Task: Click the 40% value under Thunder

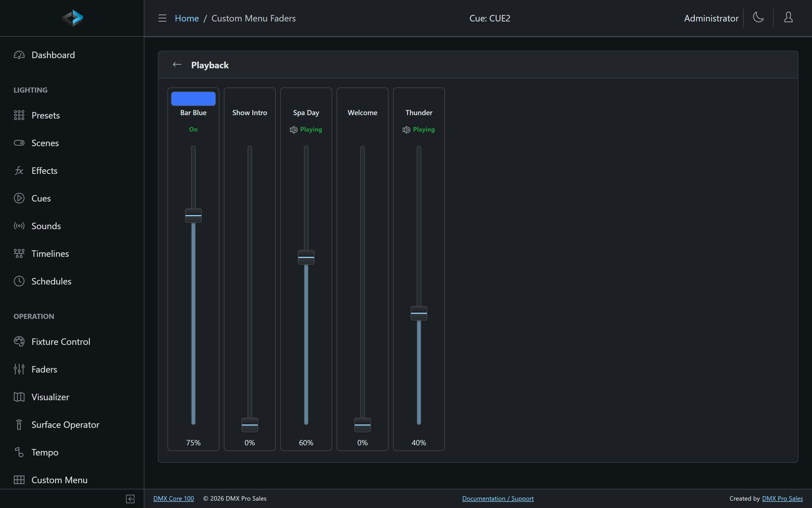Action: pyautogui.click(x=419, y=443)
